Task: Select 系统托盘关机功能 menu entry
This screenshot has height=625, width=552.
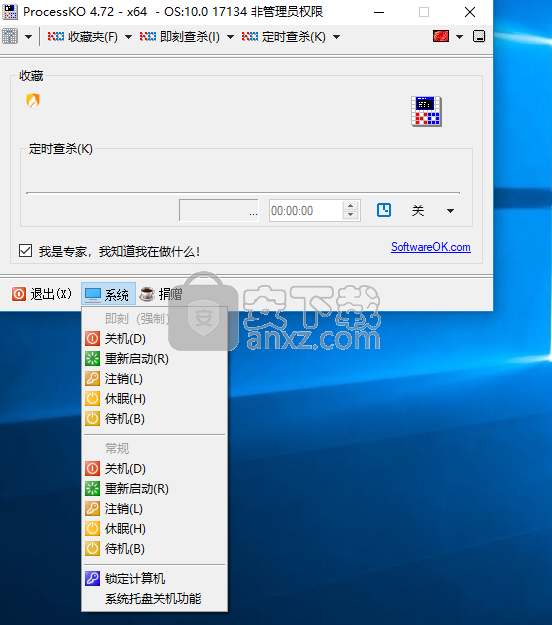Action: tap(155, 599)
